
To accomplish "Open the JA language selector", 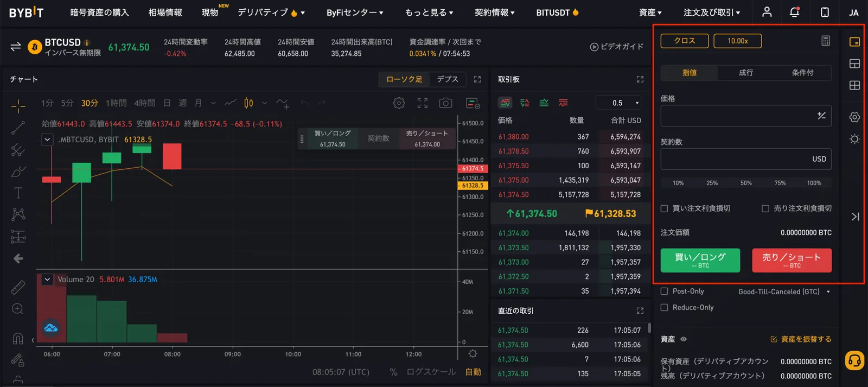I will coord(853,12).
